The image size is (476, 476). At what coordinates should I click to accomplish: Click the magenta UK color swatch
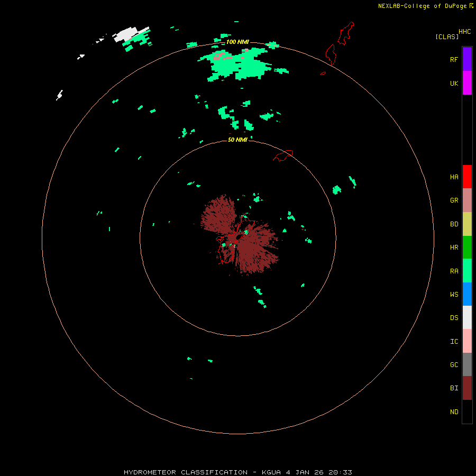coord(467,83)
